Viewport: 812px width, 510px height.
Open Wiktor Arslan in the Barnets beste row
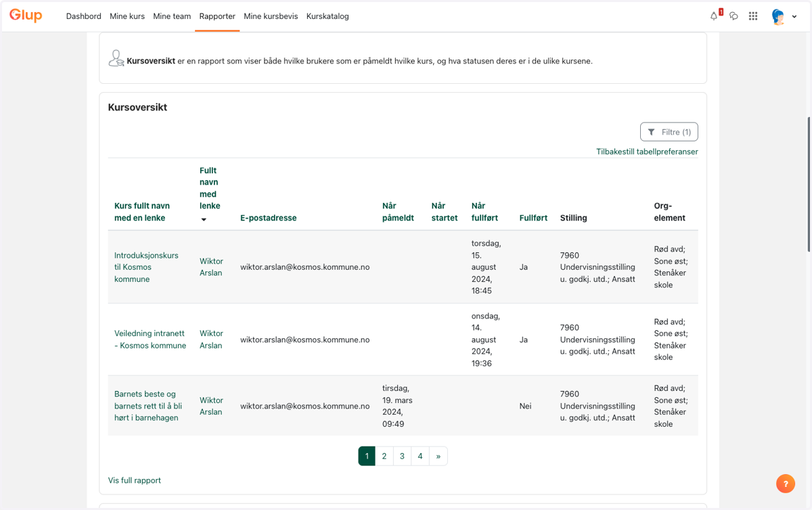[211, 406]
